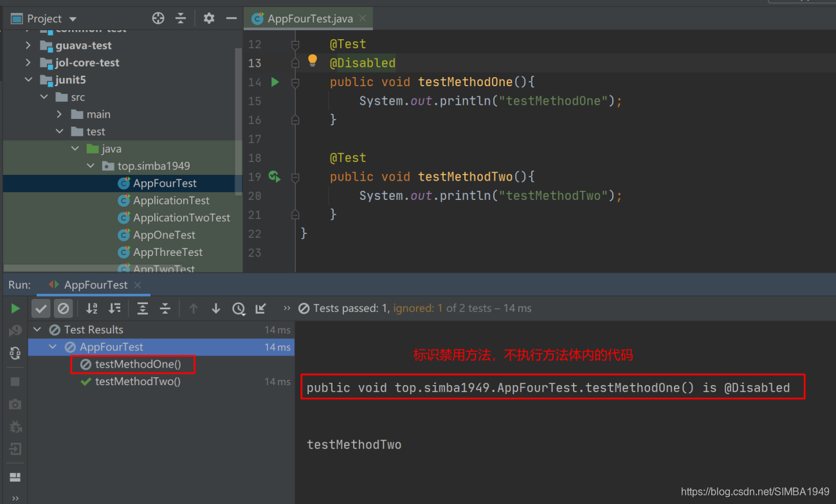The height and width of the screenshot is (504, 836).
Task: Collapse java folder
Action: pyautogui.click(x=75, y=148)
